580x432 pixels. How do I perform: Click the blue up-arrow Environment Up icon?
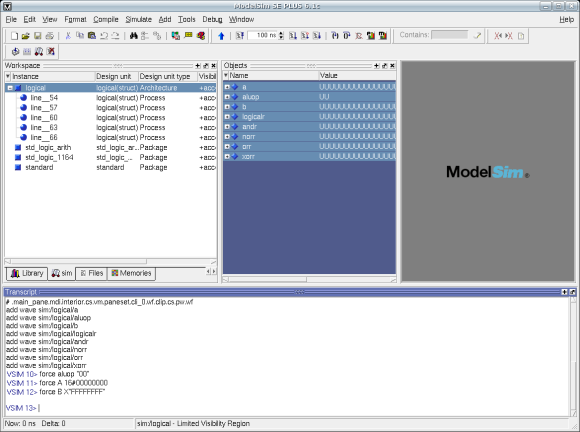pos(221,36)
